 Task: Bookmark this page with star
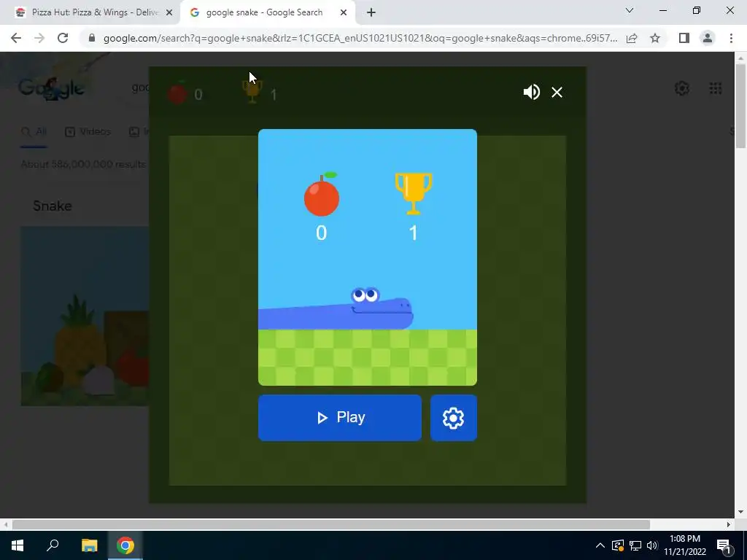[655, 38]
